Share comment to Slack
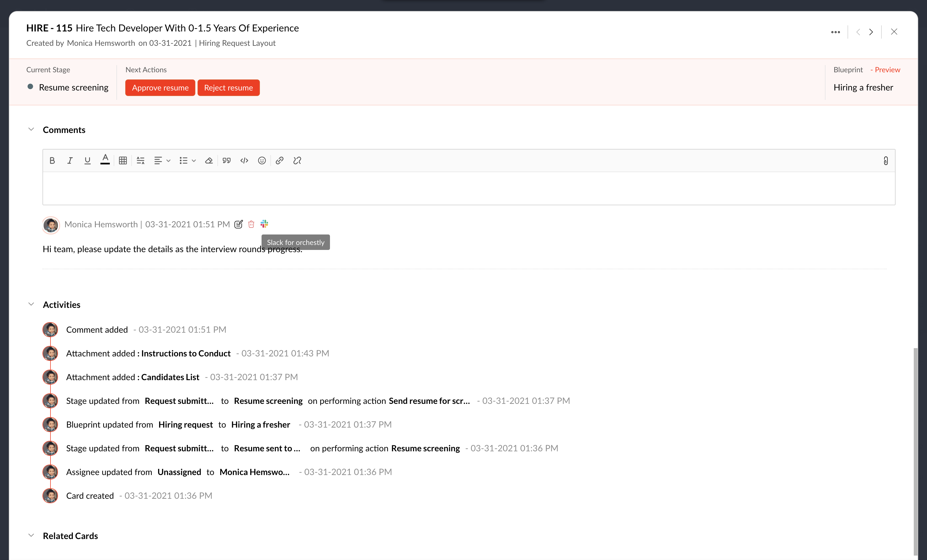 [264, 224]
